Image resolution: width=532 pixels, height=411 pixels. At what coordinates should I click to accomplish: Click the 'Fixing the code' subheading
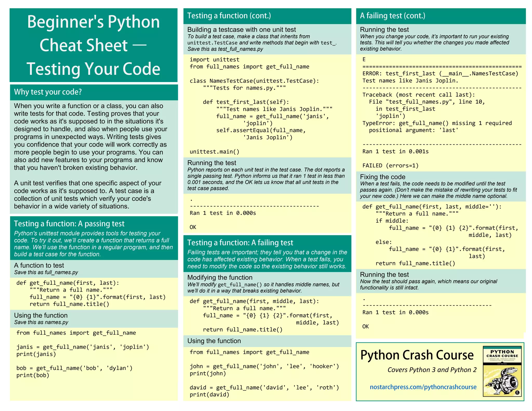click(x=382, y=177)
